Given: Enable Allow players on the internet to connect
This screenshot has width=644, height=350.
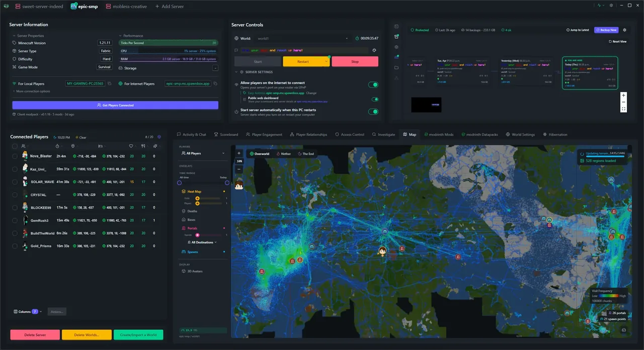Looking at the screenshot, I should pos(374,84).
